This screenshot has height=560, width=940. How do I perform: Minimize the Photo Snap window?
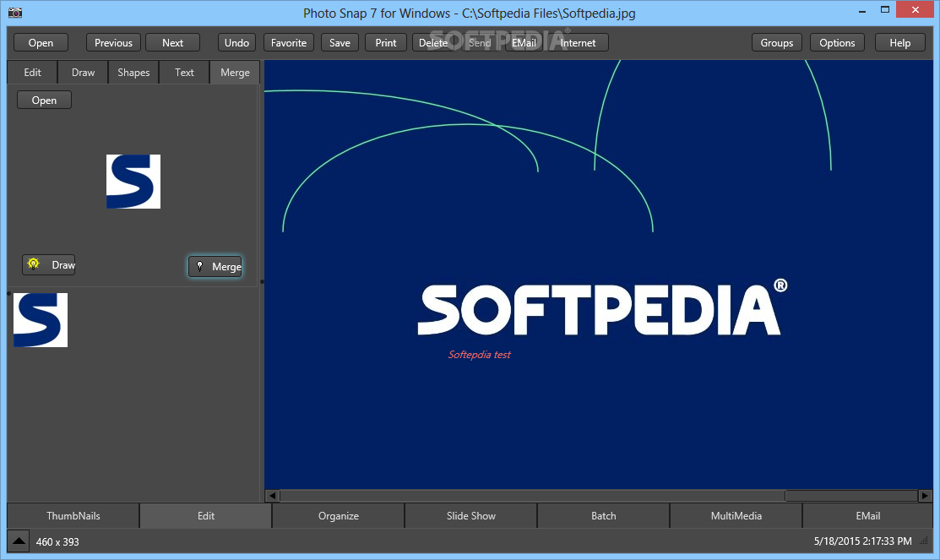pyautogui.click(x=862, y=10)
